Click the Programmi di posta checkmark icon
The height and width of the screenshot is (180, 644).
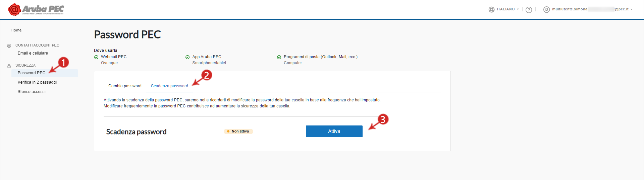click(279, 57)
